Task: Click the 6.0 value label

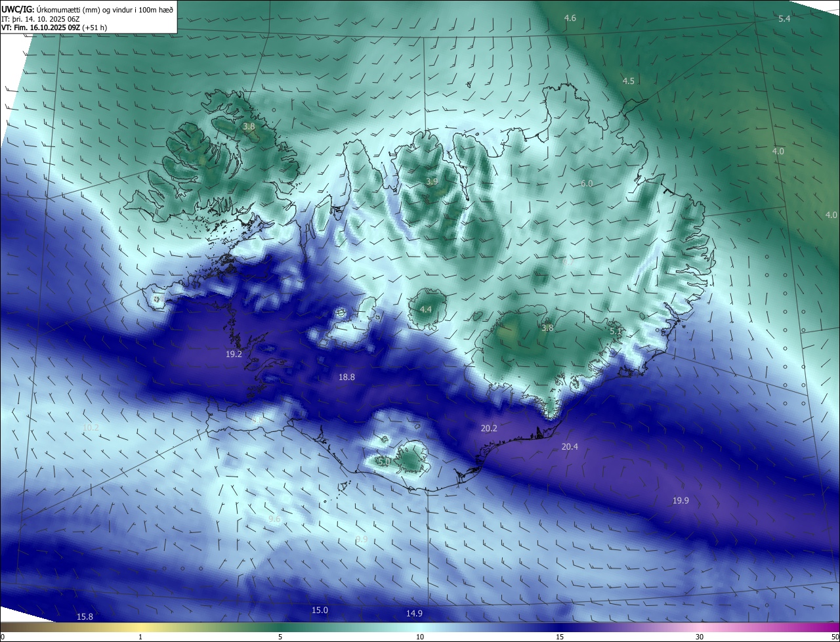Action: coord(587,183)
